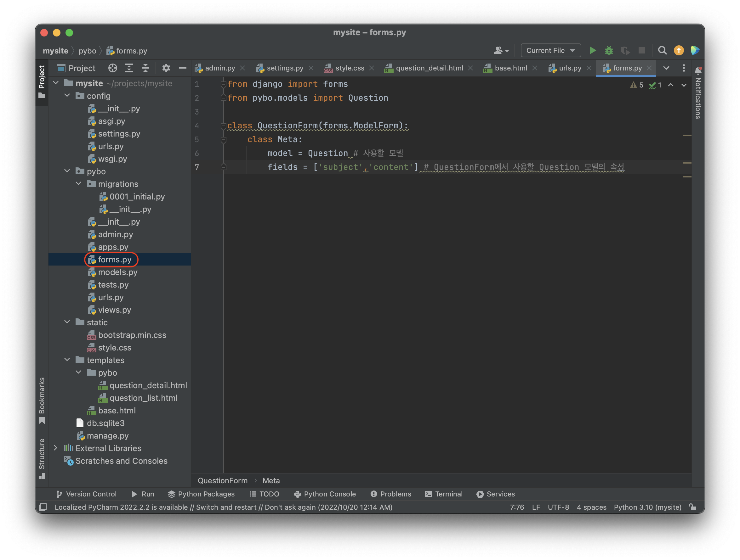Switch to the urls.py editor tab
Viewport: 740px width, 560px height.
[570, 68]
